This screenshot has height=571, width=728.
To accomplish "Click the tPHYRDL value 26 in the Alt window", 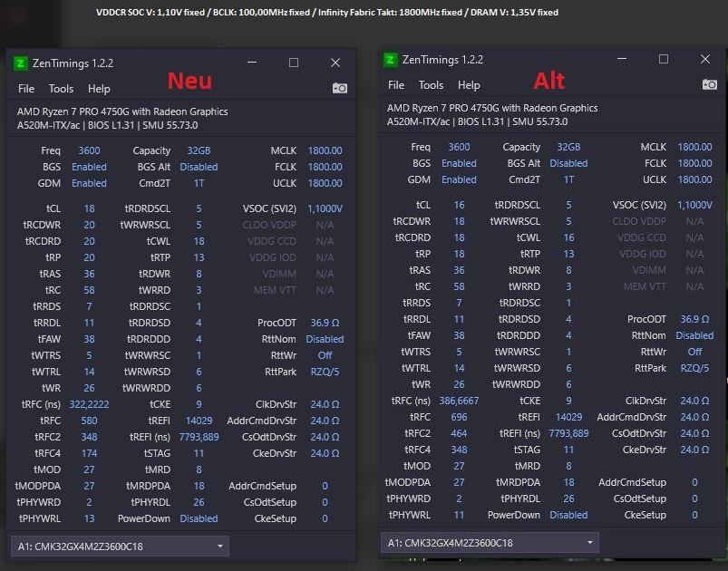I will (x=568, y=498).
